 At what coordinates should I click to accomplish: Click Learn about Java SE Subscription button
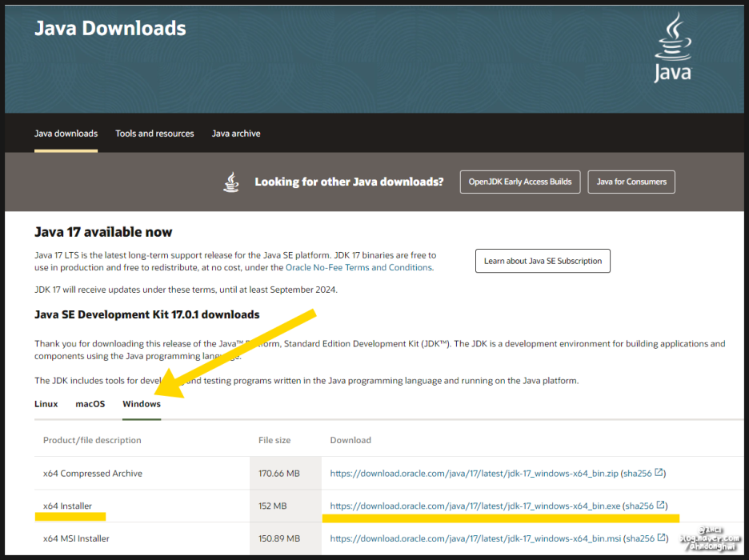click(543, 261)
